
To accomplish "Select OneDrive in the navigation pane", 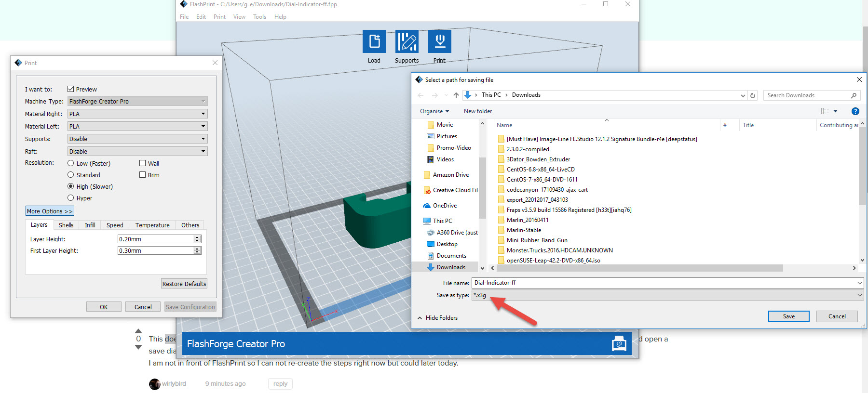I will tap(444, 206).
